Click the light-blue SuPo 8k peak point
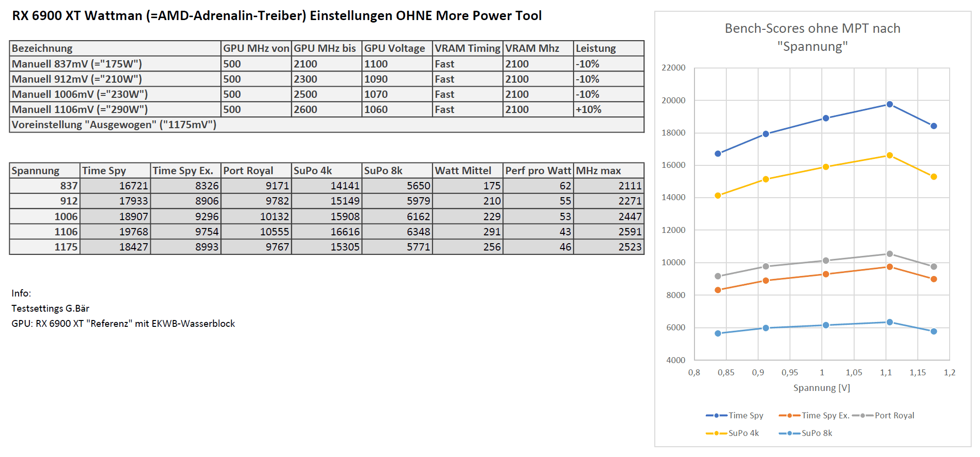This screenshot has width=980, height=457. tap(889, 322)
